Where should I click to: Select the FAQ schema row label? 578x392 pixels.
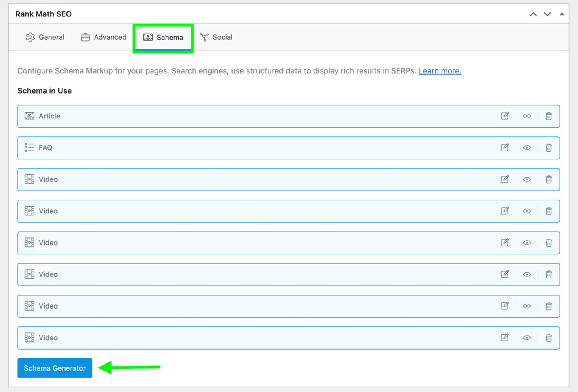(x=45, y=148)
